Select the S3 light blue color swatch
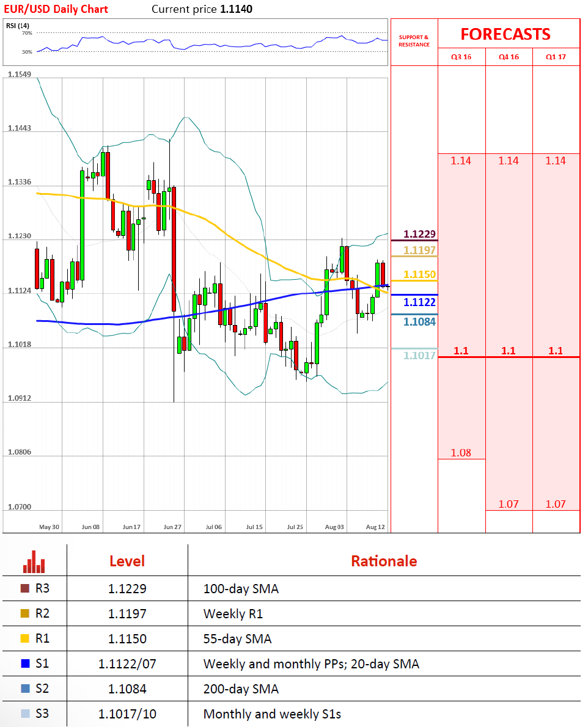This screenshot has width=588, height=727. point(25,714)
